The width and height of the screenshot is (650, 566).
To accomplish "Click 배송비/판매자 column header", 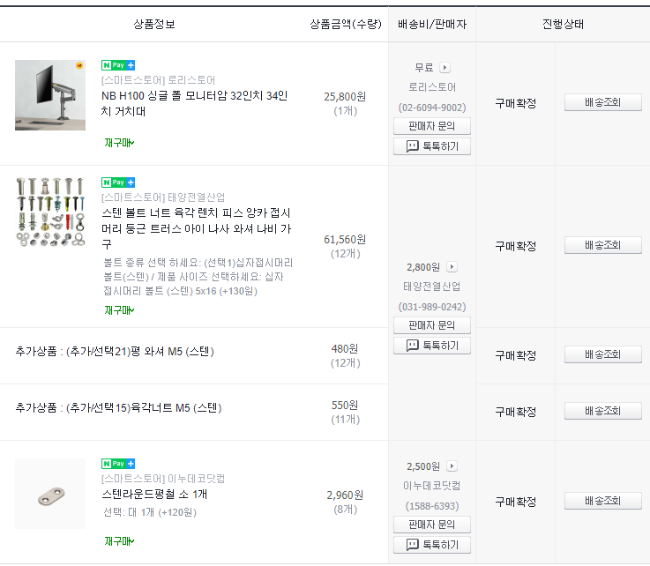I will (432, 24).
